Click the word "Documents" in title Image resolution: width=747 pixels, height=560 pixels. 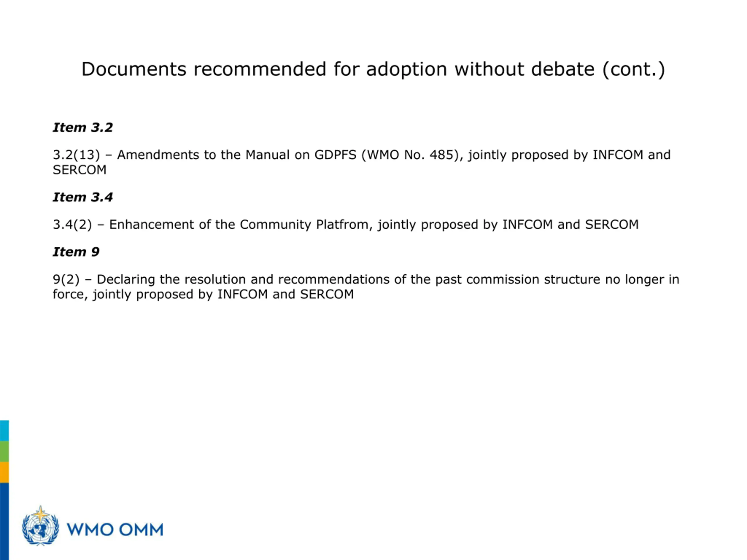(134, 69)
